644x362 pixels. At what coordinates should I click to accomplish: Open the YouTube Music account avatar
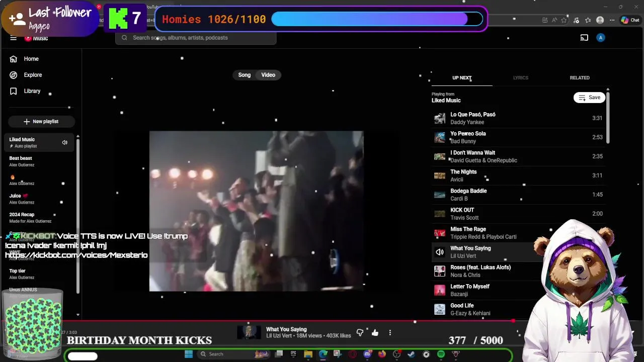[x=601, y=38]
